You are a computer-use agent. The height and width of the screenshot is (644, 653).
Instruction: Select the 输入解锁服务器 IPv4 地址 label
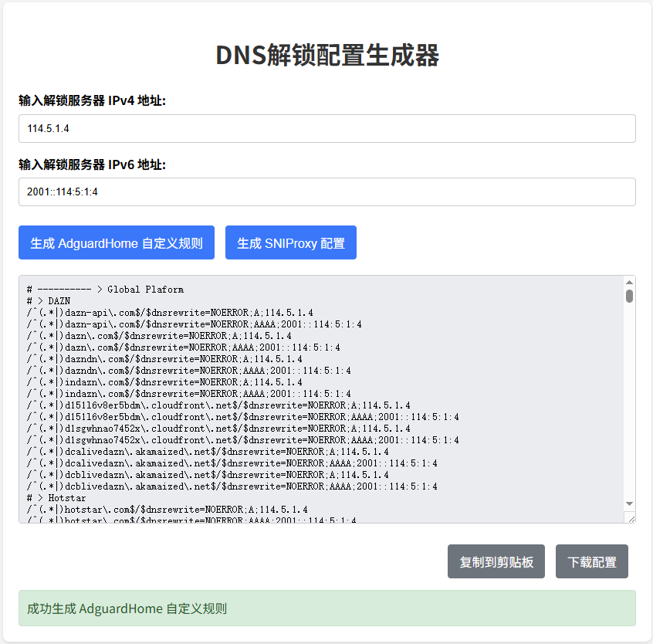tap(93, 100)
